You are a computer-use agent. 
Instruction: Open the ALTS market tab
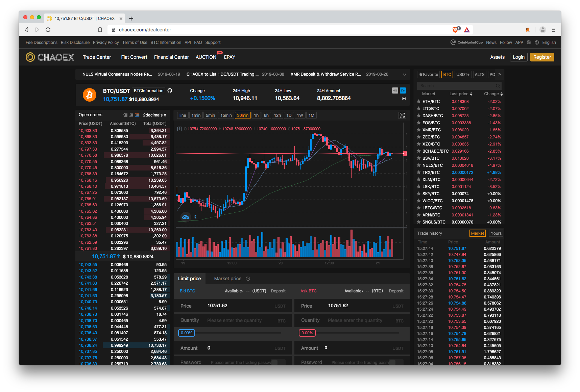pos(480,75)
